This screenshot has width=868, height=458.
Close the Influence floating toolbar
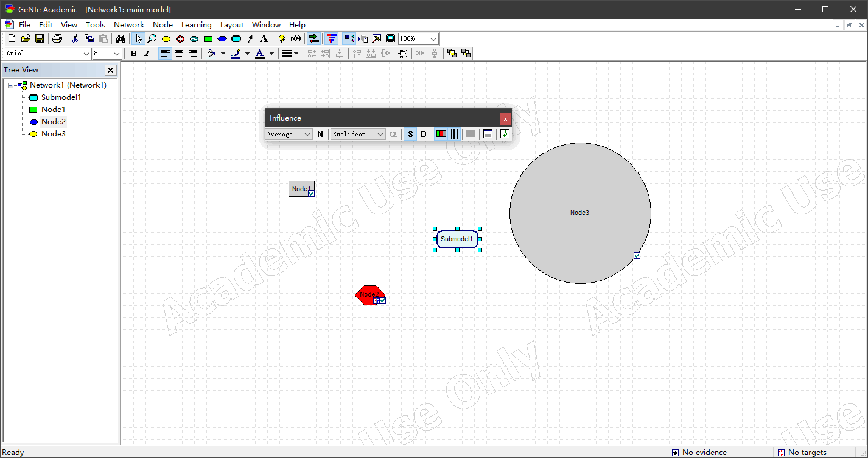pyautogui.click(x=505, y=119)
